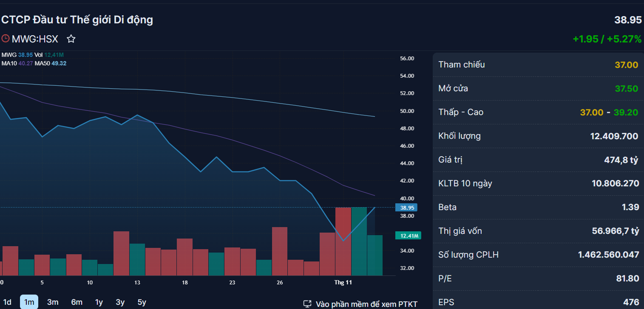Click the Vol 12,41M legend text
The height and width of the screenshot is (309, 644).
[49, 55]
